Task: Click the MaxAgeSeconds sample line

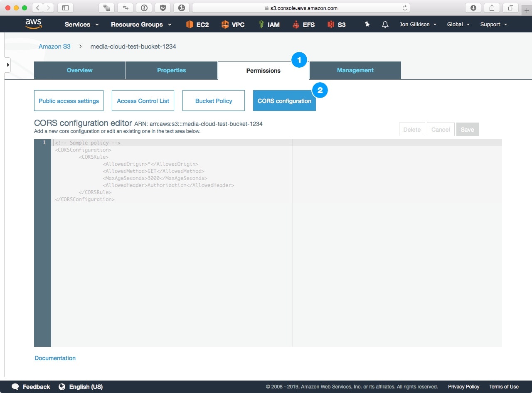Action: (x=155, y=178)
